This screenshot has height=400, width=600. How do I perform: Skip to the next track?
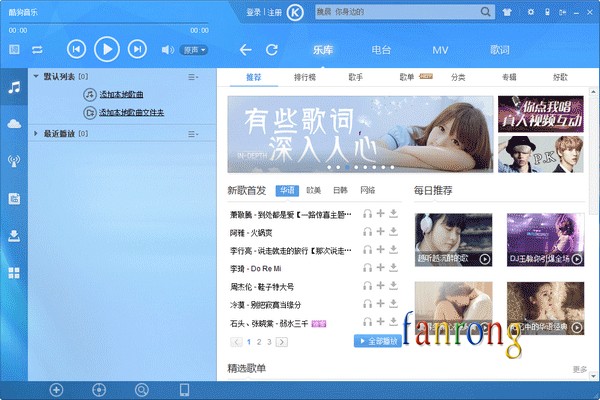[x=137, y=49]
